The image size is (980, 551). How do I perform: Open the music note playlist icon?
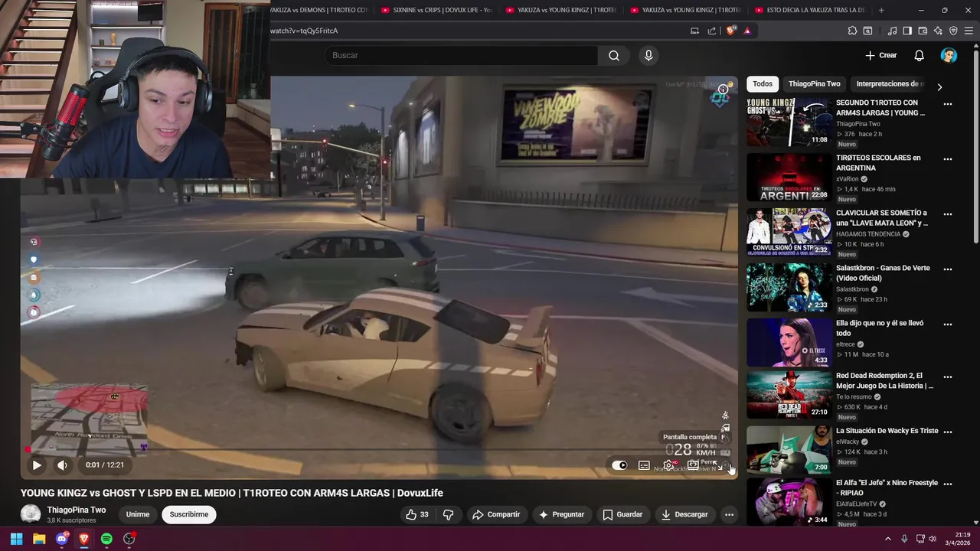click(892, 31)
